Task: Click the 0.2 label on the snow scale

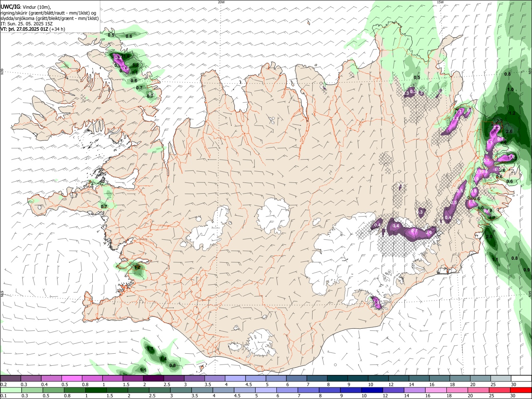Action: point(3,384)
